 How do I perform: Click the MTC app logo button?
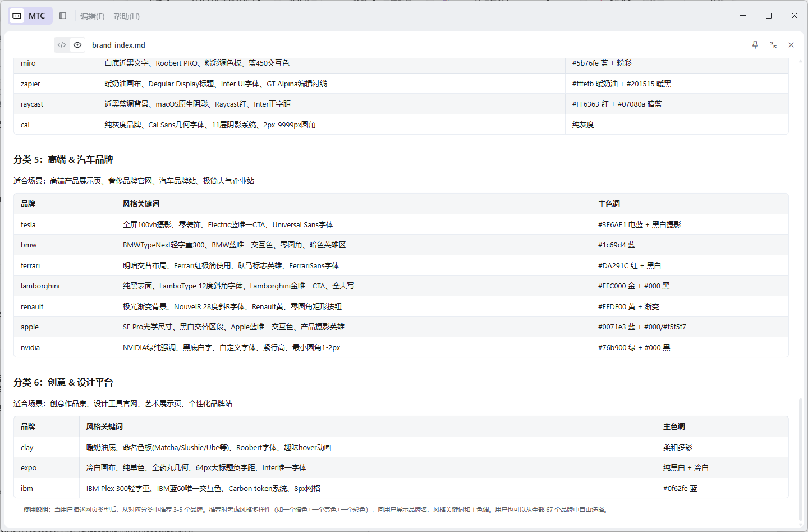[30, 16]
